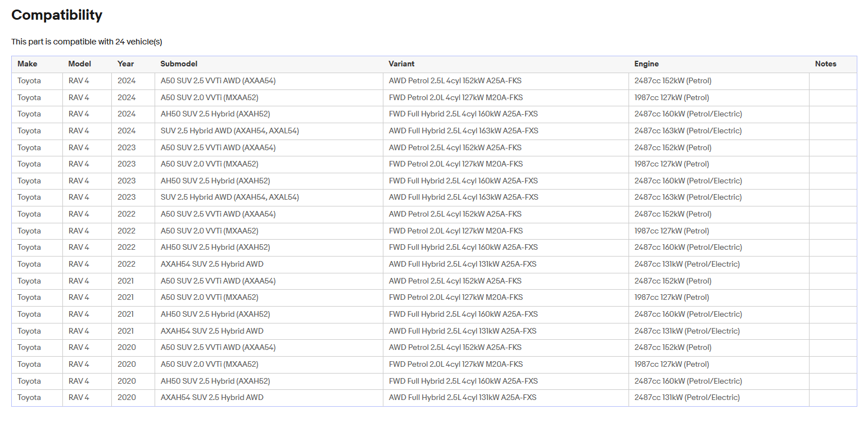The height and width of the screenshot is (436, 868).
Task: Click the 2020 '1987cc 127kW (Petrol)' engine cell
Action: point(719,365)
